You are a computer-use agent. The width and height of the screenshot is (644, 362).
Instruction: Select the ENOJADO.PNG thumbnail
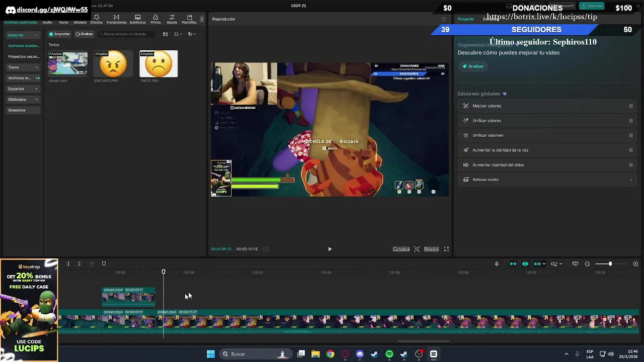113,64
